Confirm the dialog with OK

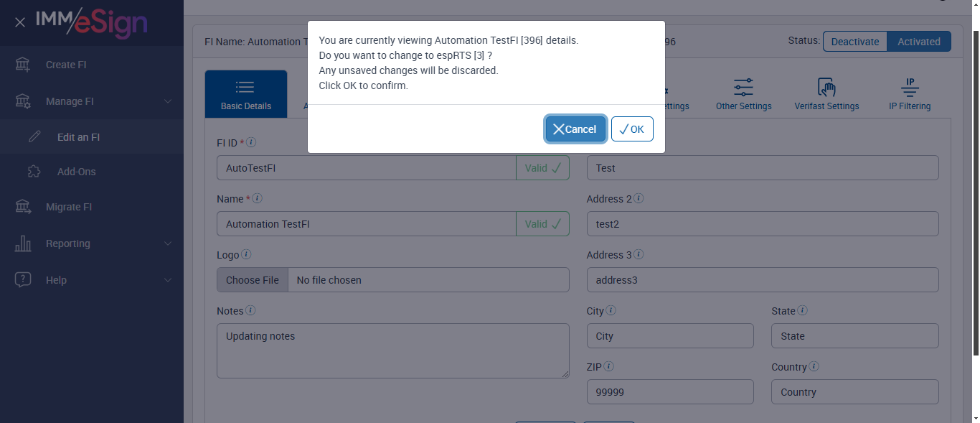tap(632, 129)
